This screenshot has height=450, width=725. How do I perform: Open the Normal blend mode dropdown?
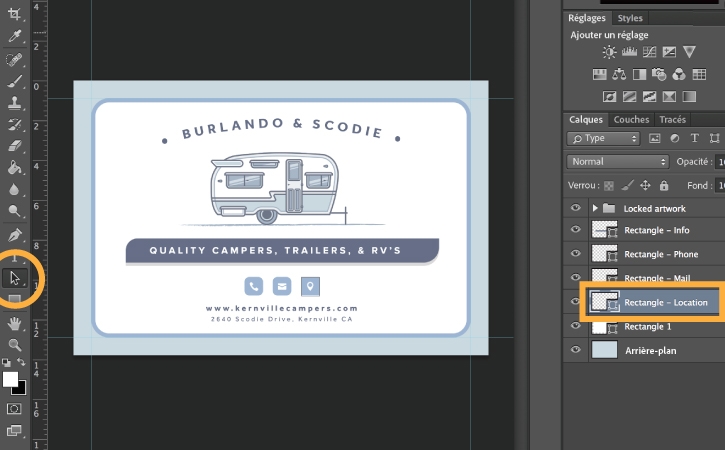618,161
